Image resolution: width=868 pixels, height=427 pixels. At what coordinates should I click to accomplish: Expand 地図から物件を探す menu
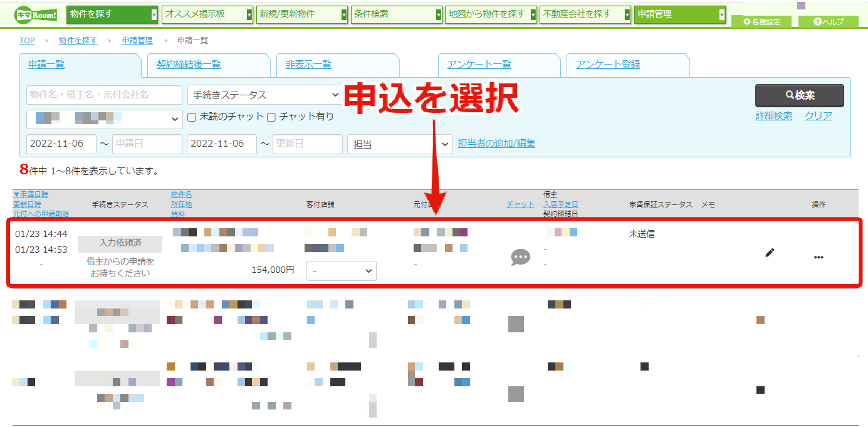491,14
